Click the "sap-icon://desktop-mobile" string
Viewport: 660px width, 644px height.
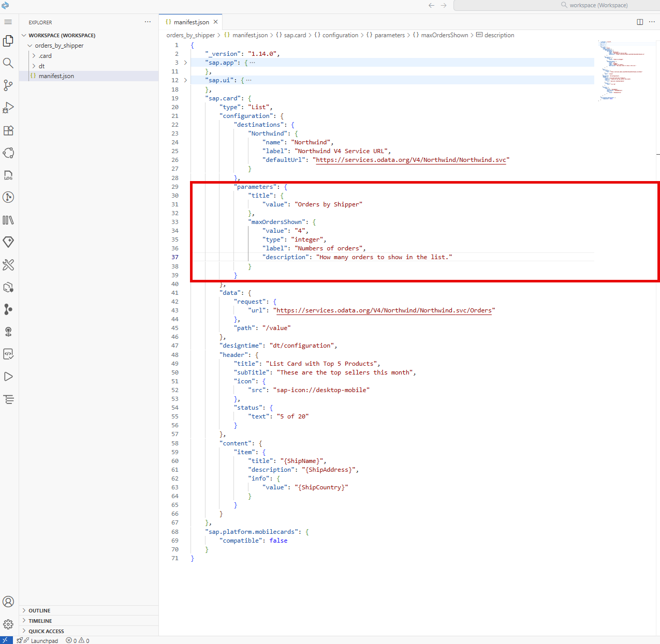[321, 390]
